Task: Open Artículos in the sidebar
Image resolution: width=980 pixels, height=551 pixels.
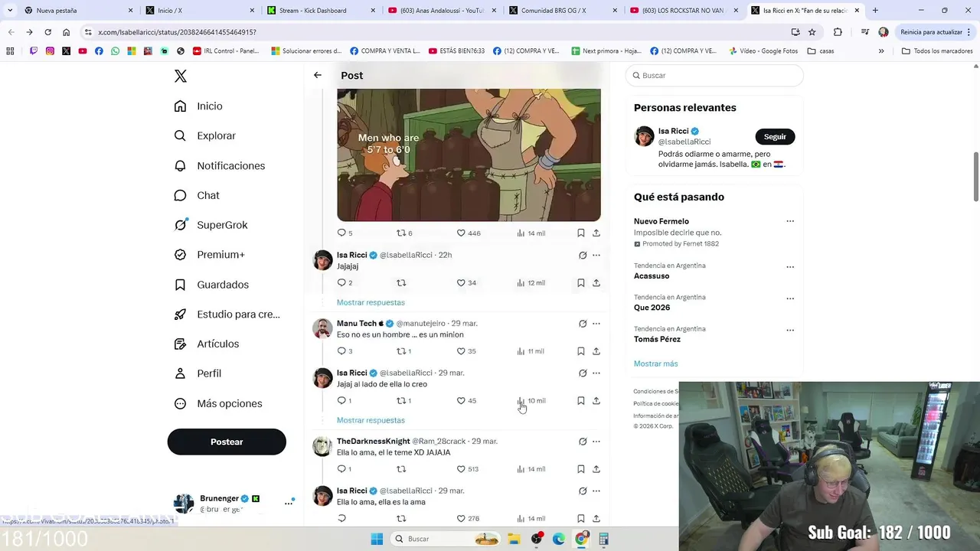Action: click(x=207, y=344)
